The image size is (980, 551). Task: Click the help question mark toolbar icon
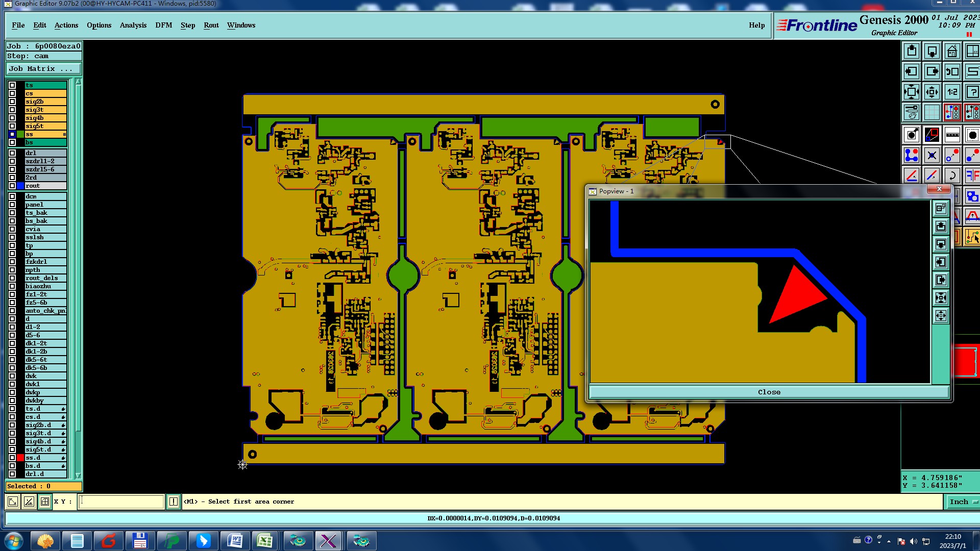click(x=972, y=92)
